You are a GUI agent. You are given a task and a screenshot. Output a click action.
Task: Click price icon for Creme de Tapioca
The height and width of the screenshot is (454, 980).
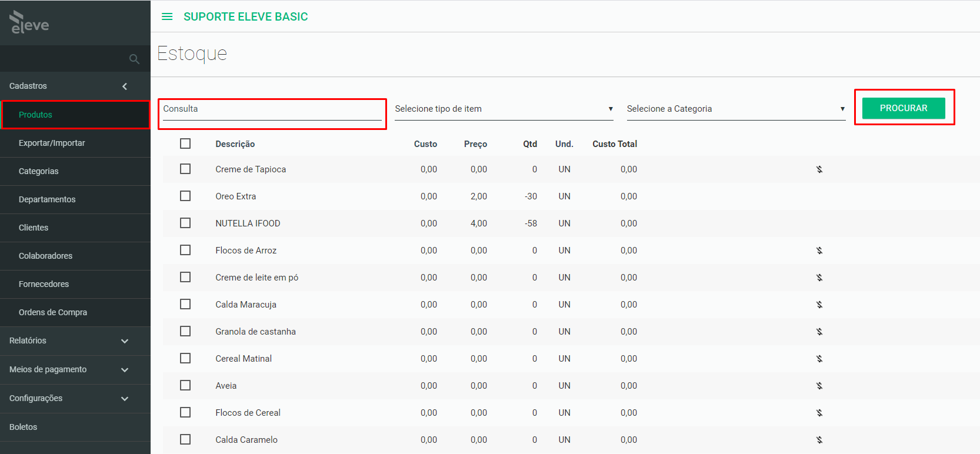point(819,169)
